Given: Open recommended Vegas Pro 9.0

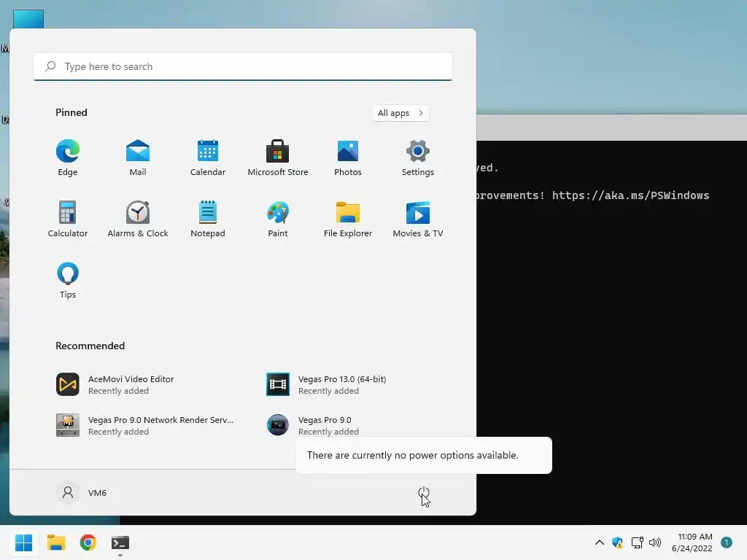Looking at the screenshot, I should click(x=356, y=425).
